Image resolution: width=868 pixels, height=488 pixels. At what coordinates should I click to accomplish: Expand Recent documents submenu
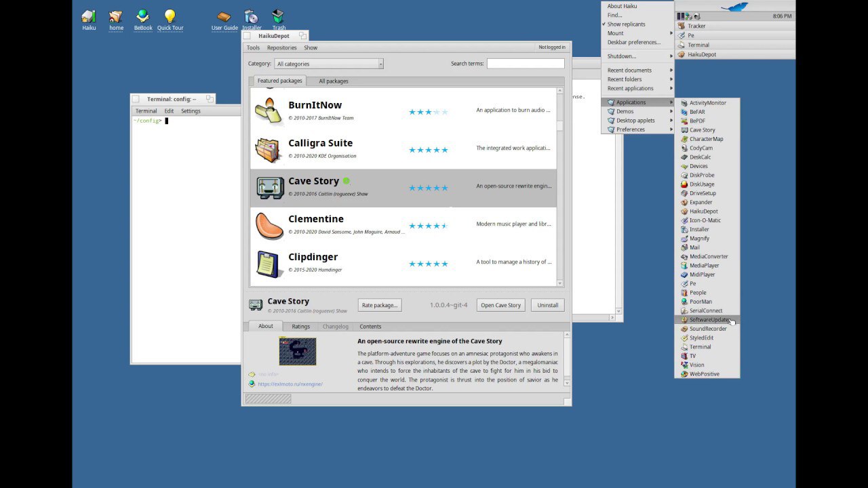click(637, 70)
